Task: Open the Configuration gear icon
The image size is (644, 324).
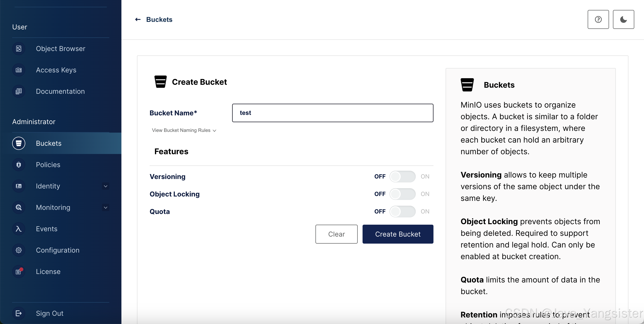Action: [x=19, y=250]
